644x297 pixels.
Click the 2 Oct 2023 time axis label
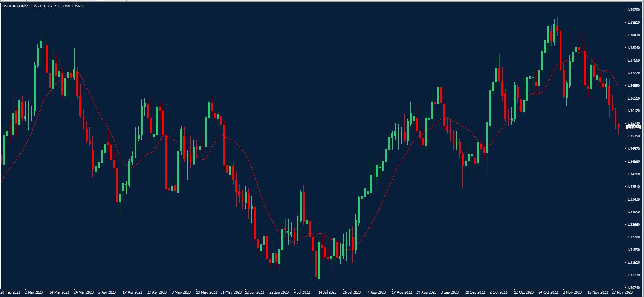click(498, 292)
